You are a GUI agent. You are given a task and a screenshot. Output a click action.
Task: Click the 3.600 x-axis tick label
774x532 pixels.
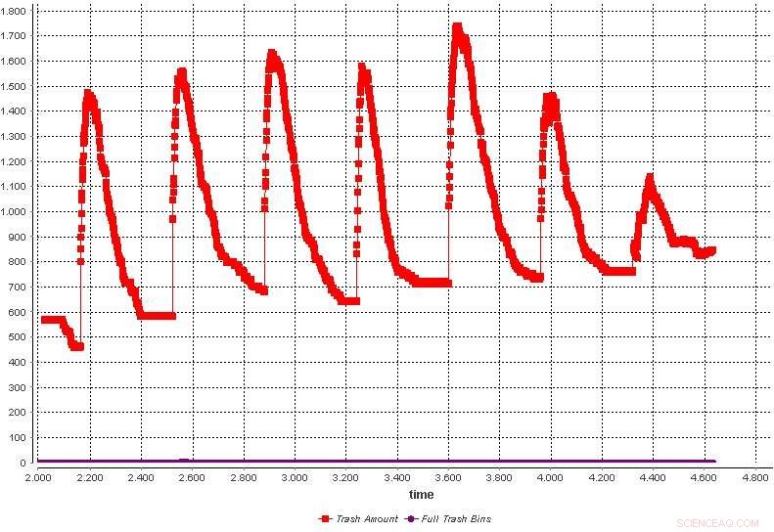(448, 479)
